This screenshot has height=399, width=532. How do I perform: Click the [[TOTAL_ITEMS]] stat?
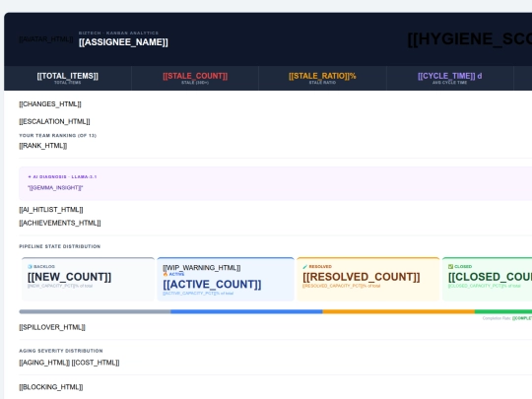[x=68, y=76]
